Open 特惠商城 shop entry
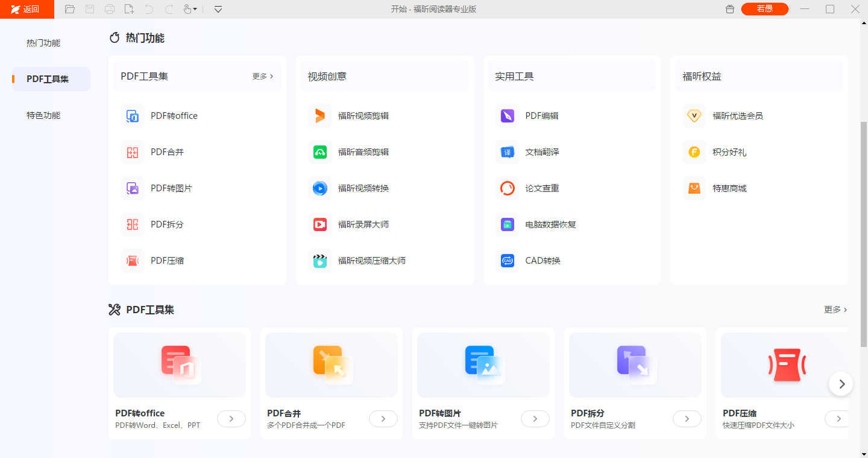The width and height of the screenshot is (868, 458). tap(729, 188)
